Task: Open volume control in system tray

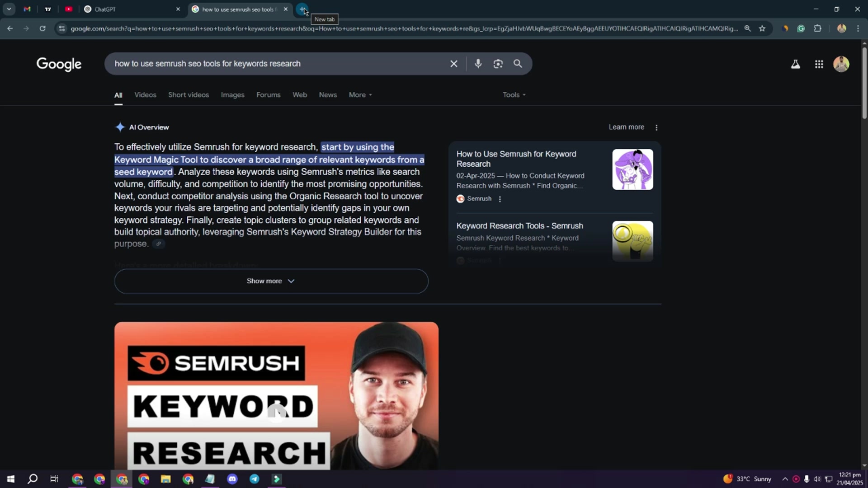Action: [817, 479]
